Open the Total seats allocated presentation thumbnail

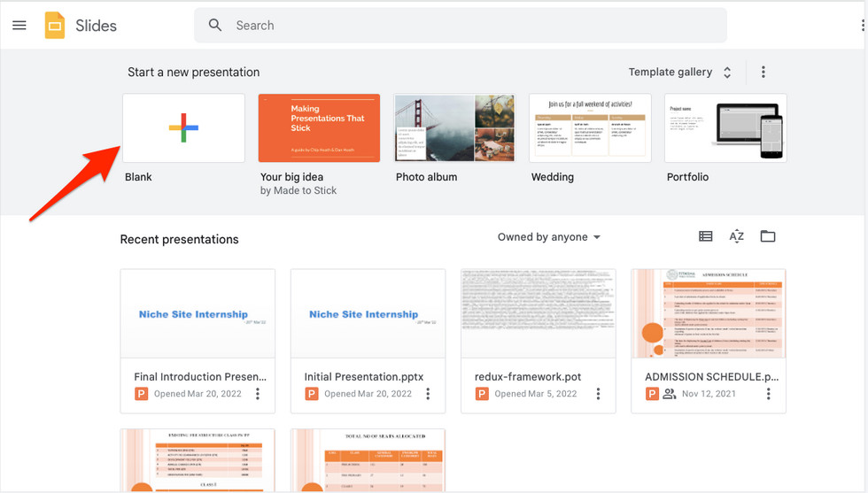tap(368, 460)
